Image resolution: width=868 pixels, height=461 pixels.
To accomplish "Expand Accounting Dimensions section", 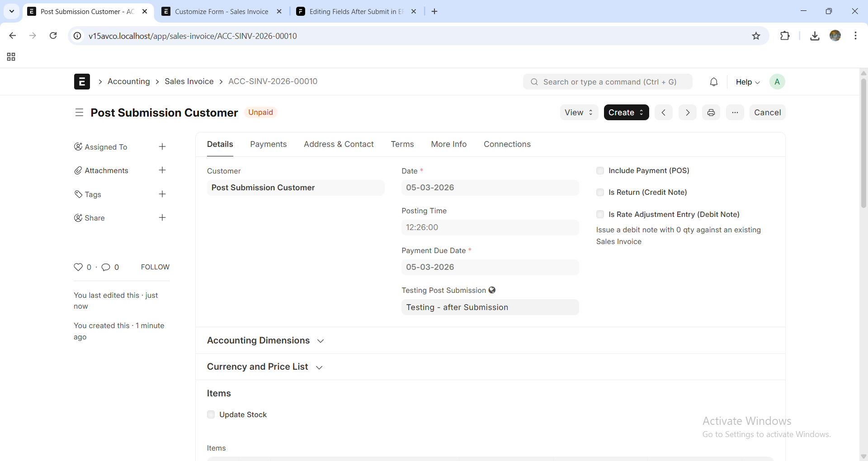I will 265,341.
